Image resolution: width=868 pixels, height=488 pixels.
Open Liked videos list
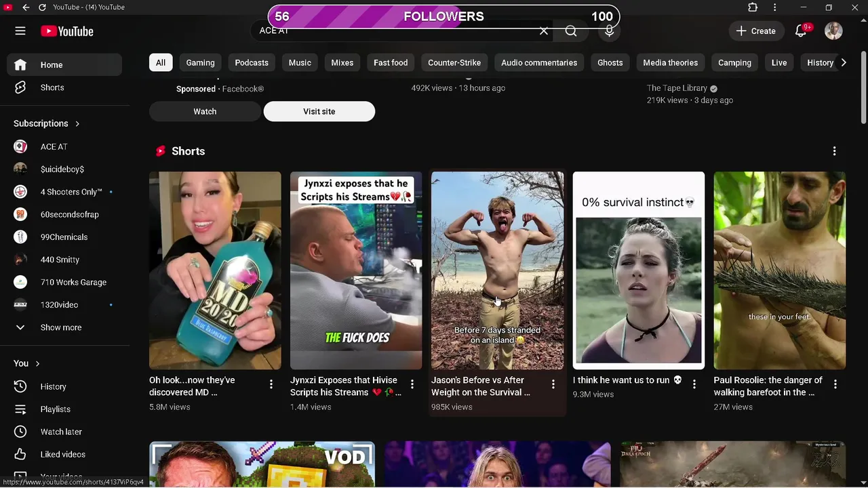(64, 454)
